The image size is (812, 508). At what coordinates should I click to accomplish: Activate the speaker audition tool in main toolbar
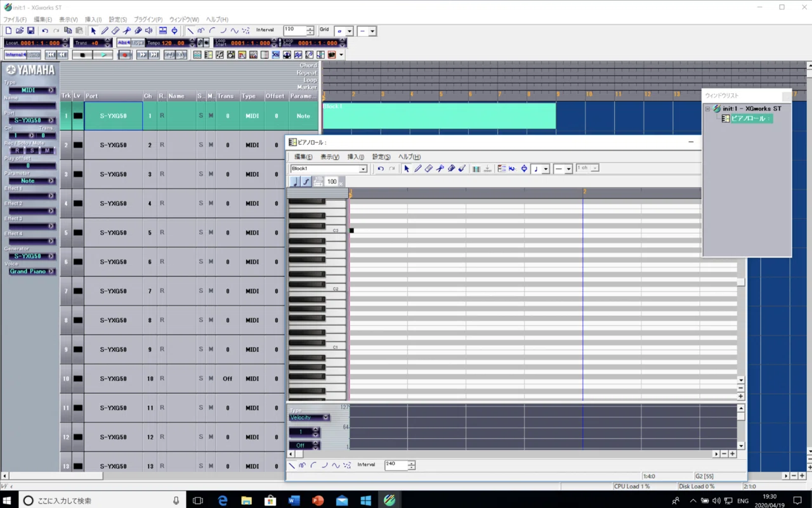(149, 30)
